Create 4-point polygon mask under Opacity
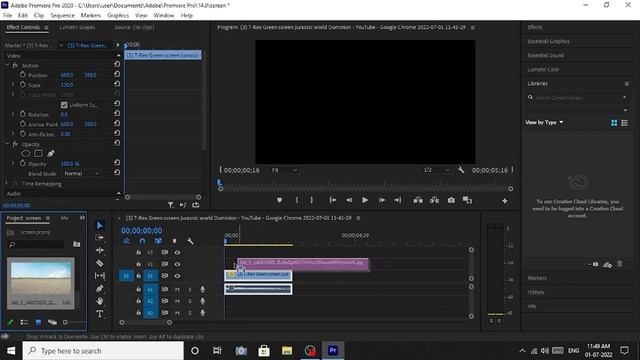 point(38,153)
